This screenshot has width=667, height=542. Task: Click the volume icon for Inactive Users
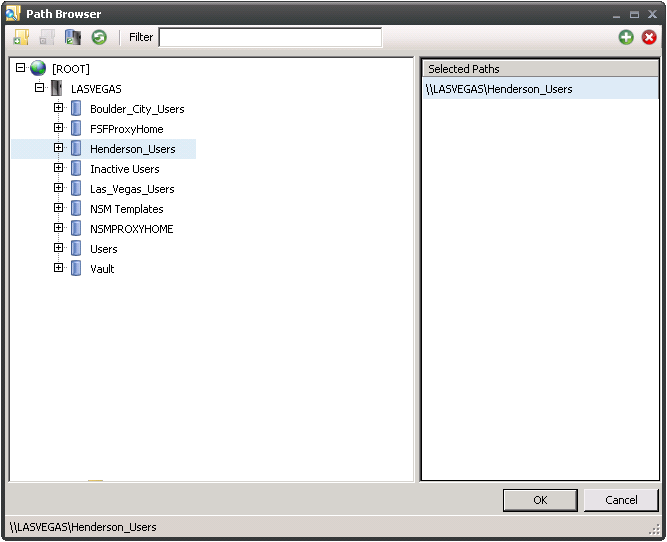(76, 168)
